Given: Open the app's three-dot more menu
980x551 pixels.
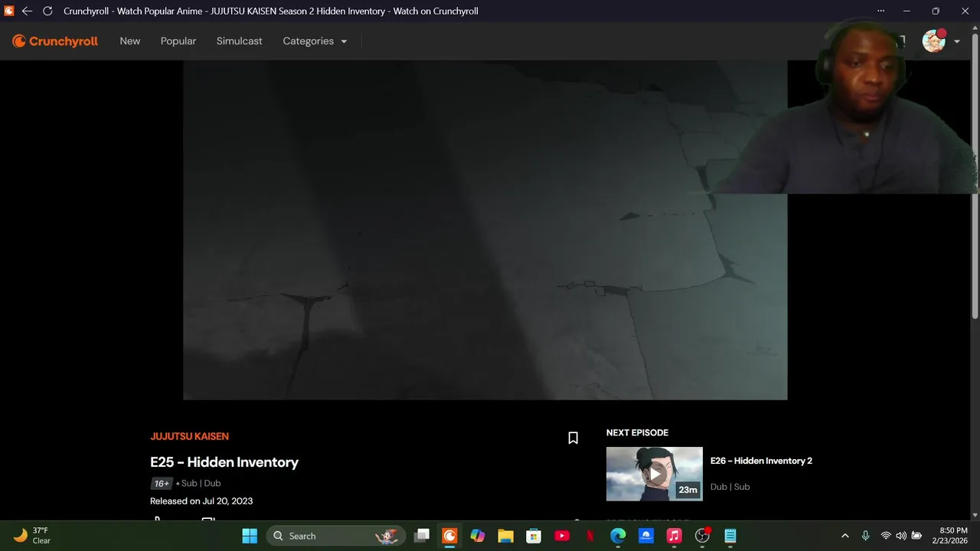Looking at the screenshot, I should 880,11.
